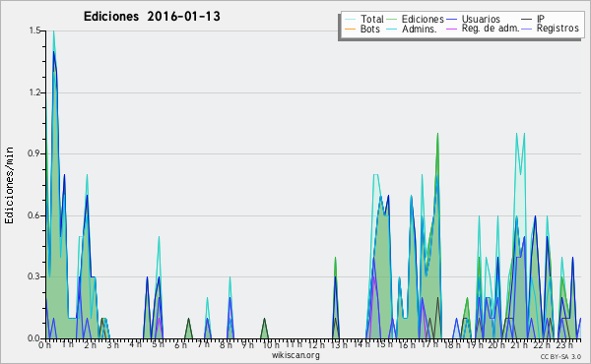Viewport: 591px width, 364px height.
Task: Click the 0.9 value on the y-axis
Action: pyautogui.click(x=34, y=153)
